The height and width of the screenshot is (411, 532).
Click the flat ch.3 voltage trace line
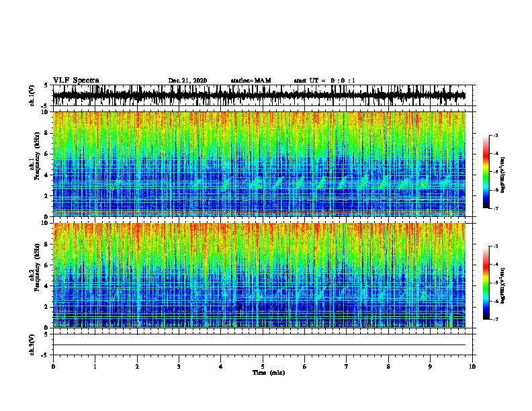pos(259,345)
